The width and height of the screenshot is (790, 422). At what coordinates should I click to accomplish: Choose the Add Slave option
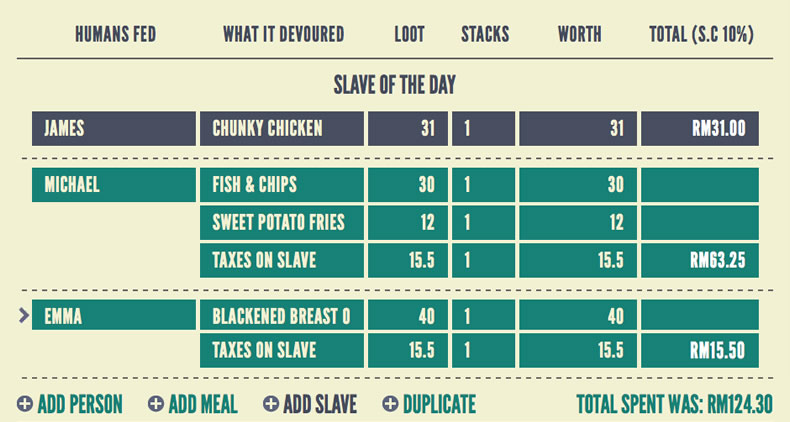[310, 404]
